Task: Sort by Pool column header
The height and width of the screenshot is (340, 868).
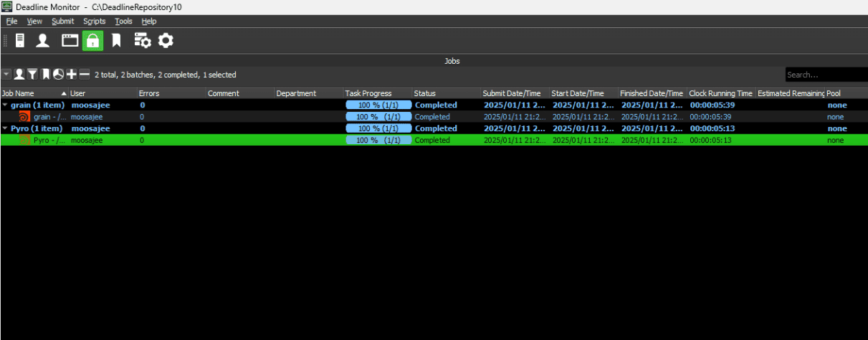Action: pos(846,93)
